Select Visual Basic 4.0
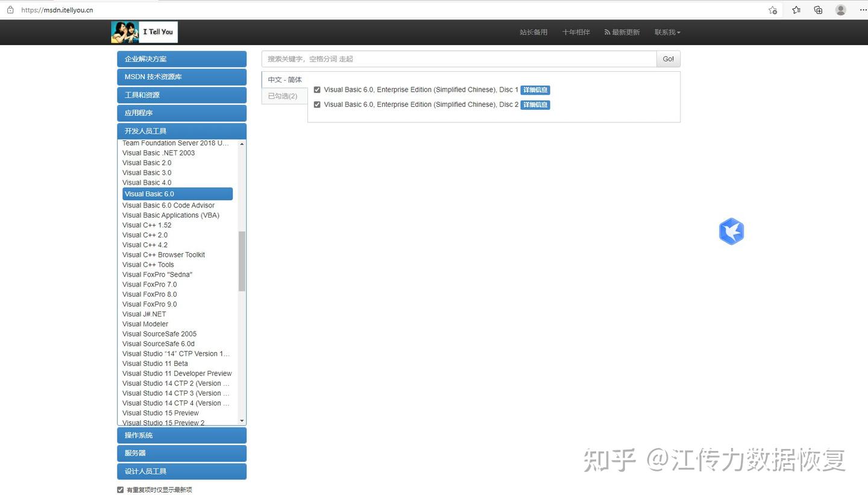 click(x=146, y=183)
